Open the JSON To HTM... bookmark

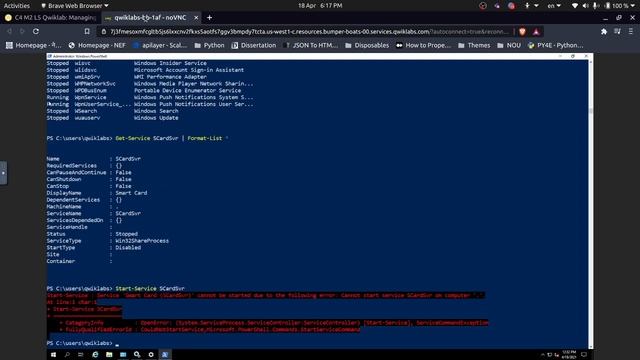tap(311, 45)
